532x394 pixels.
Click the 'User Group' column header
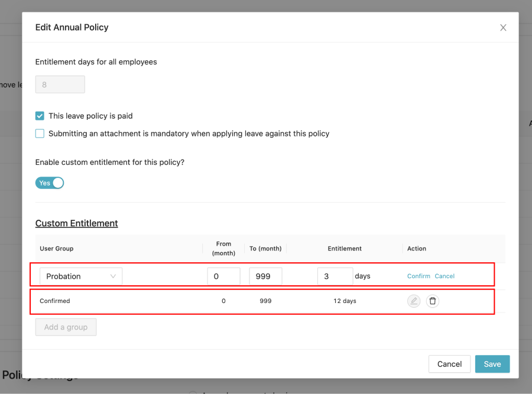[56, 249]
